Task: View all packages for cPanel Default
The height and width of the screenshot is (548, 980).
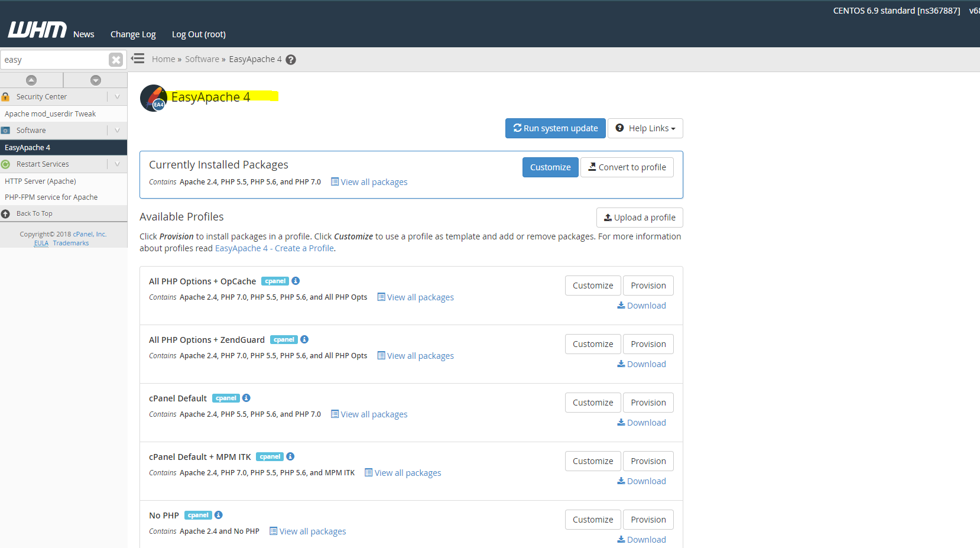Action: pyautogui.click(x=369, y=414)
